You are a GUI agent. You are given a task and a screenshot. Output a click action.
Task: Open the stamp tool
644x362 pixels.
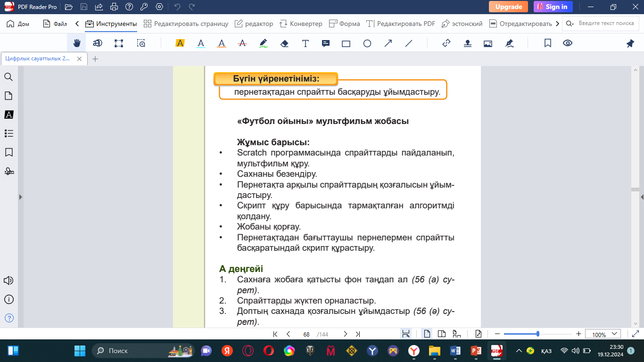click(x=467, y=43)
